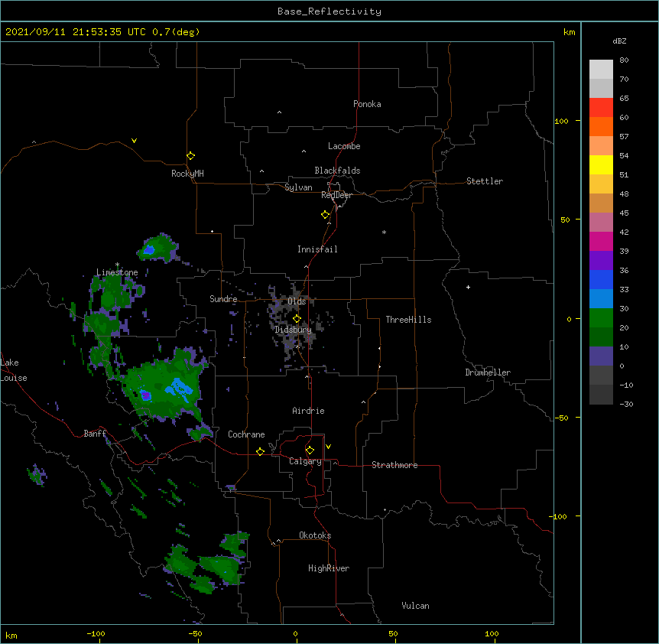Click the yellow V marker northwest of RockyMH

pyautogui.click(x=134, y=141)
